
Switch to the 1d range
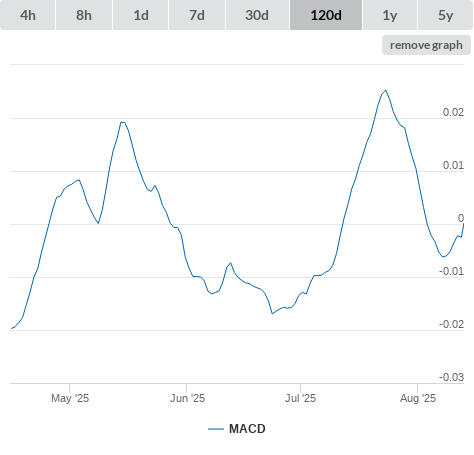point(141,15)
